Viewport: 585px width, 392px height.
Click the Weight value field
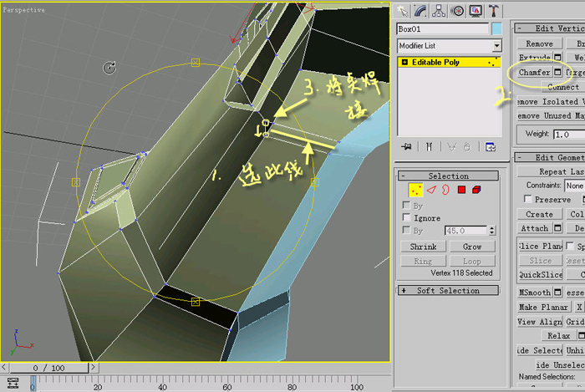[x=569, y=135]
